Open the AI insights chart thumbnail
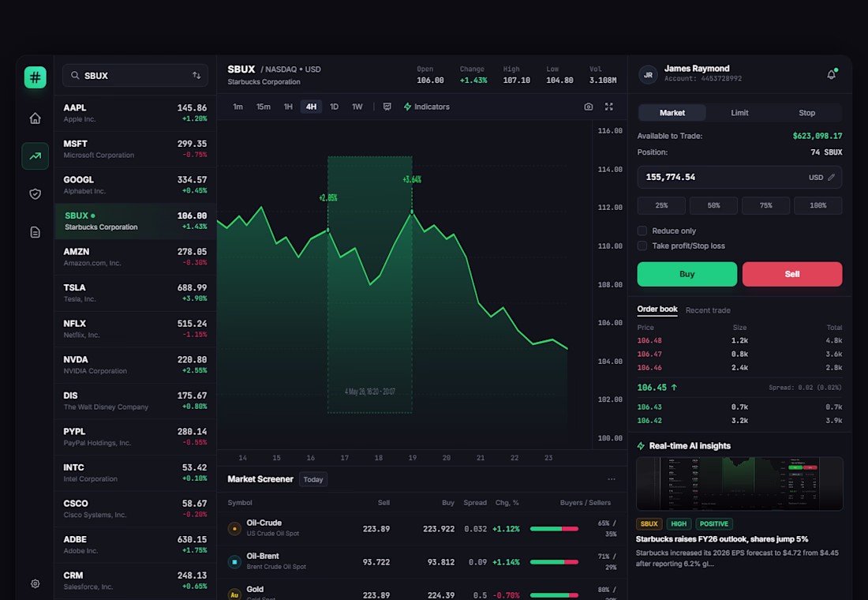Screen dimensions: 868x600 [739, 484]
